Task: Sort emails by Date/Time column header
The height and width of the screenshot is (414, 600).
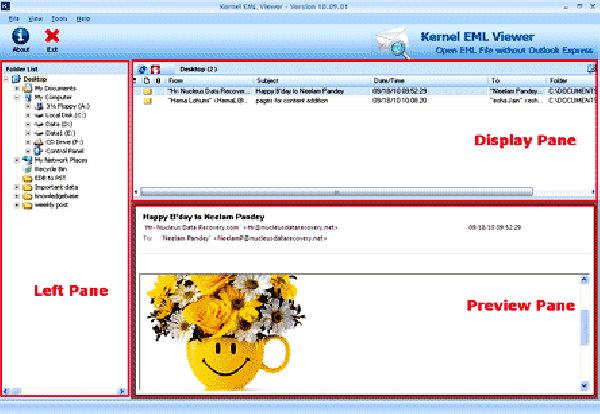Action: click(x=430, y=81)
